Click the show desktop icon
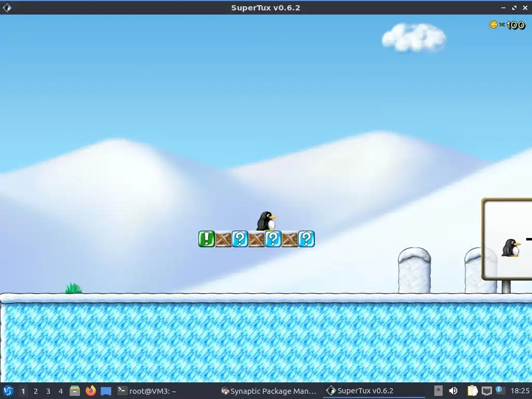Viewport: 532px width, 399px height. [x=106, y=391]
